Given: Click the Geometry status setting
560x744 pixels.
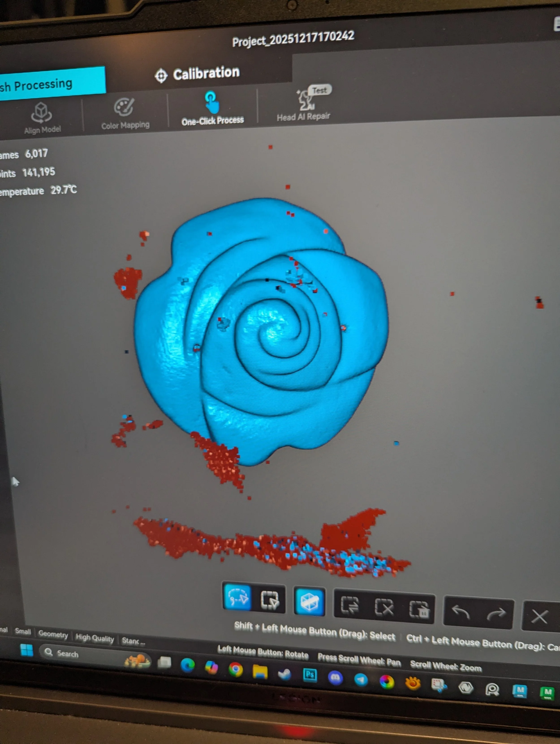Looking at the screenshot, I should (53, 634).
